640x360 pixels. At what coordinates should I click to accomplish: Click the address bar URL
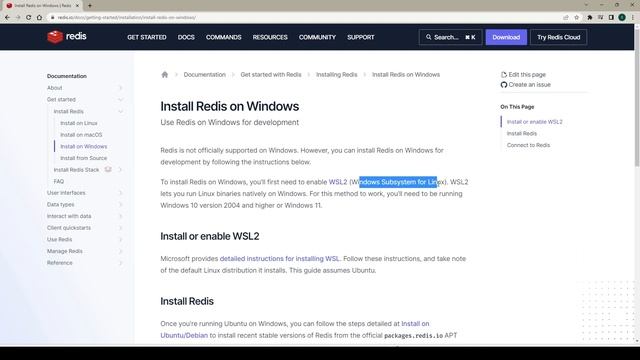(x=127, y=18)
